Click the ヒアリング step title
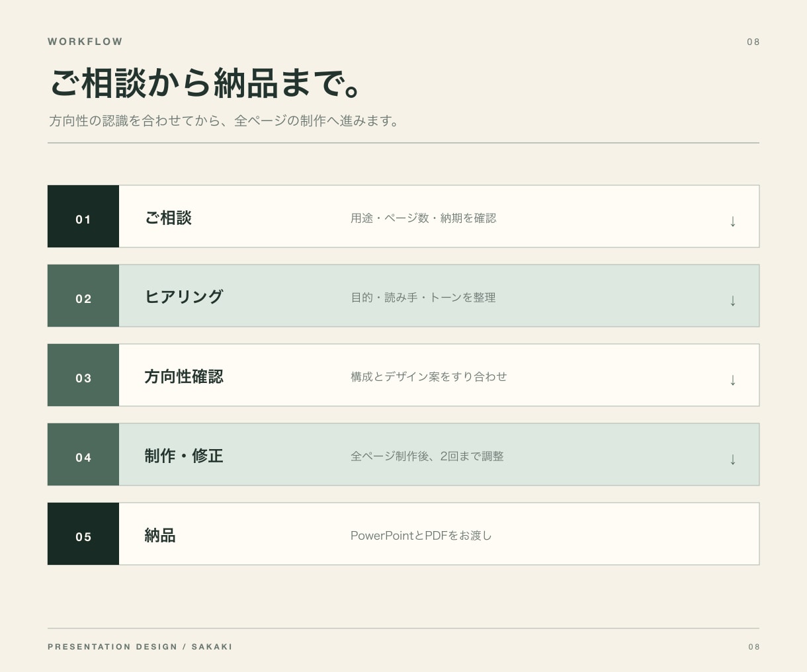 (x=184, y=297)
